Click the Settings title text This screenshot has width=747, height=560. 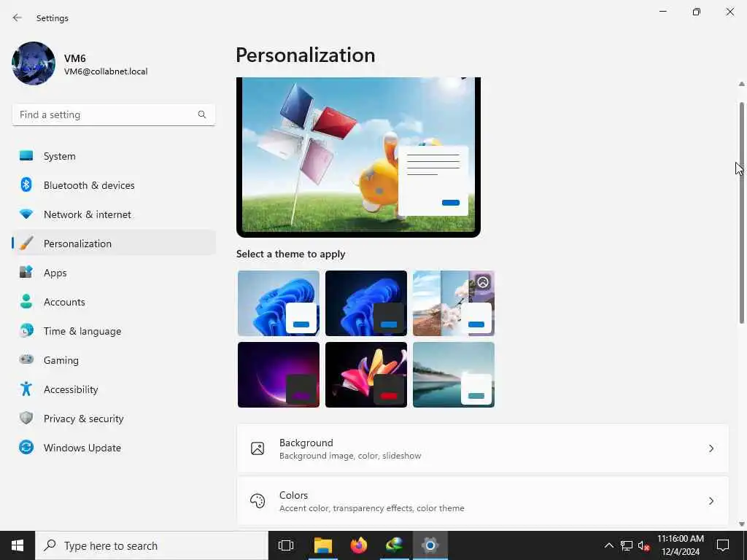click(53, 18)
